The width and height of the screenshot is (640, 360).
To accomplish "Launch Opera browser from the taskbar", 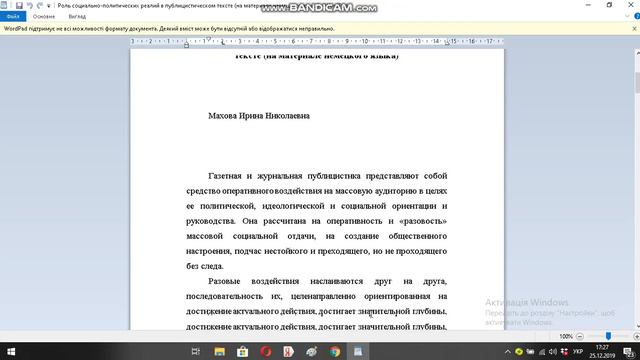I will coord(266,351).
